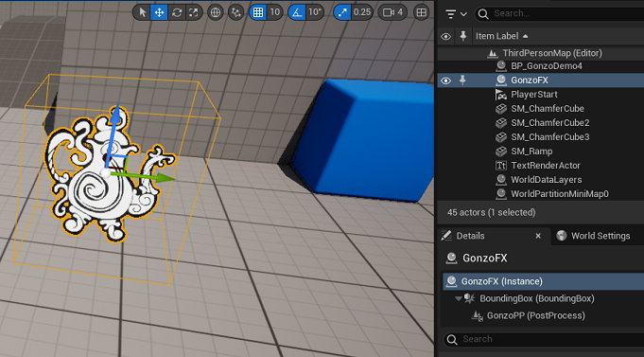Open the outliner filter dropdown
This screenshot has width=644, height=357.
(457, 14)
